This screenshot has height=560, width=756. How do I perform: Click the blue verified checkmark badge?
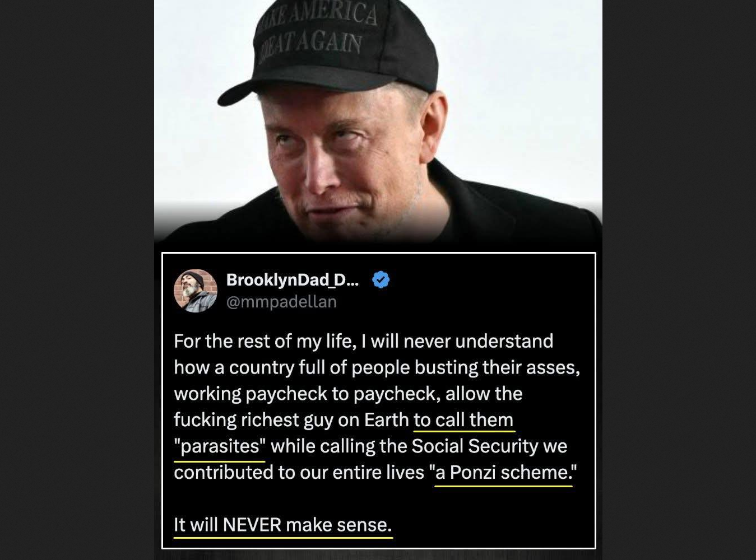pos(381,279)
